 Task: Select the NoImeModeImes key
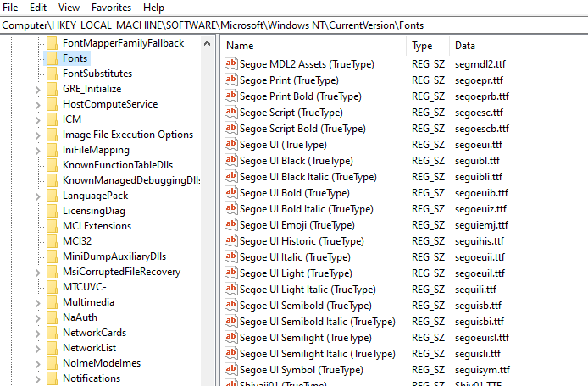(102, 363)
